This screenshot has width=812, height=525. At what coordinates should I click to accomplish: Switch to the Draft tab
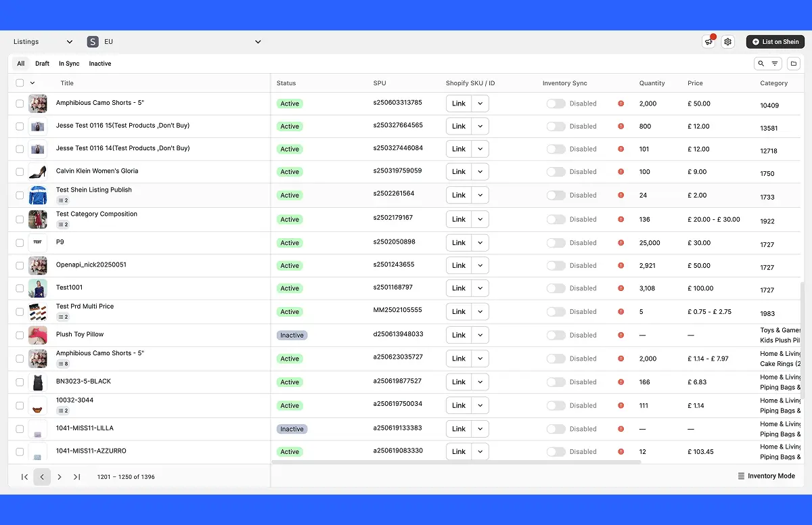(42, 64)
